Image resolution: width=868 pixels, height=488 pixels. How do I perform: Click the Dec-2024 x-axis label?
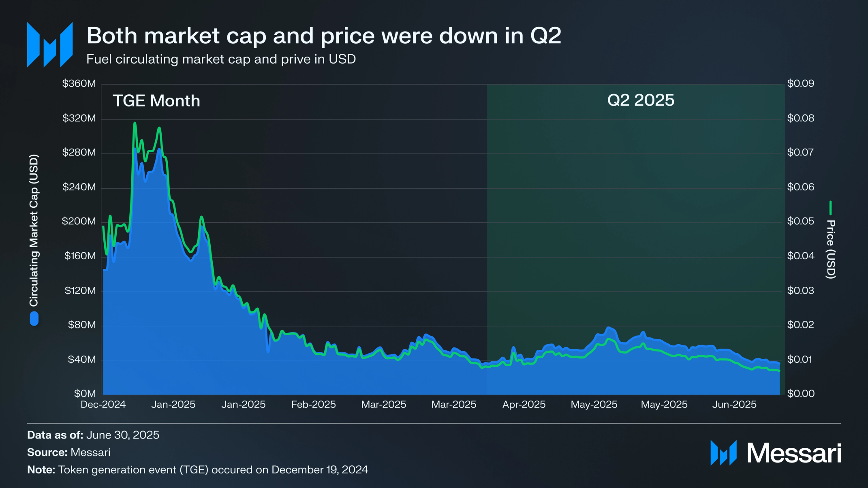pyautogui.click(x=103, y=404)
